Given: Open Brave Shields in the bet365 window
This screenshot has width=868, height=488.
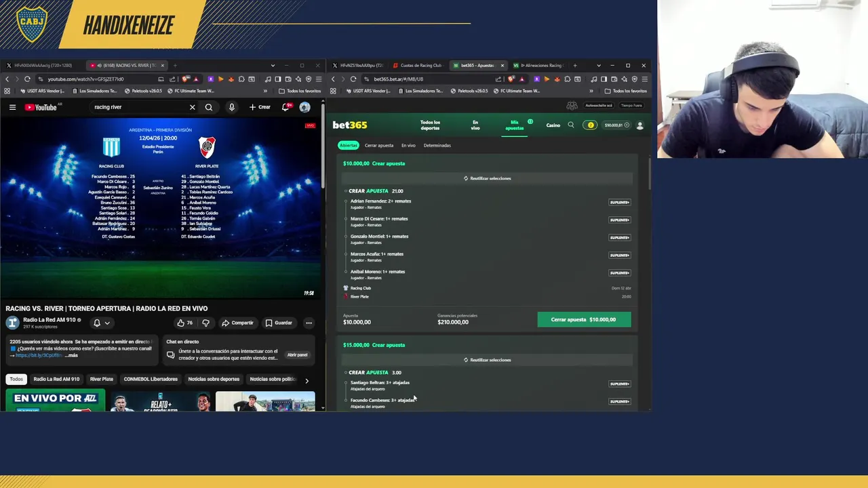Looking at the screenshot, I should coord(511,79).
